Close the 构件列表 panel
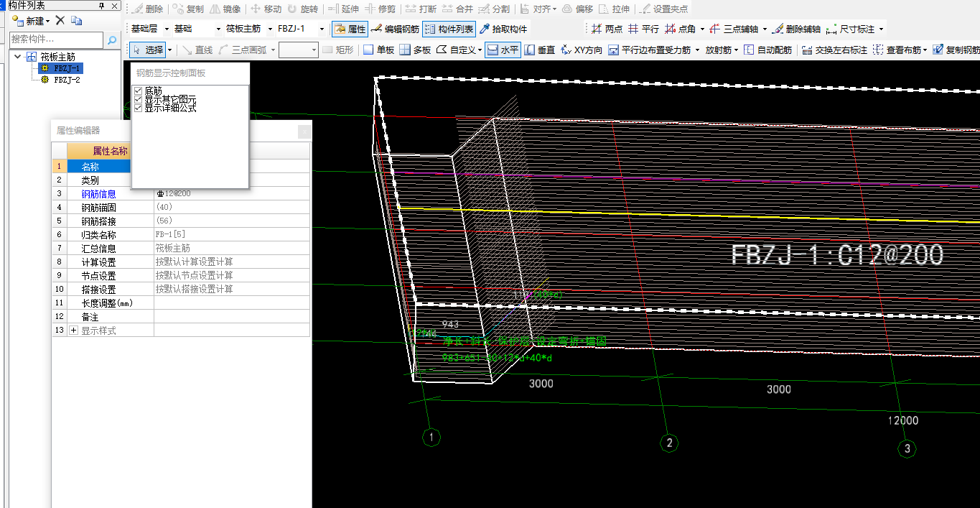980x508 pixels. tap(113, 5)
